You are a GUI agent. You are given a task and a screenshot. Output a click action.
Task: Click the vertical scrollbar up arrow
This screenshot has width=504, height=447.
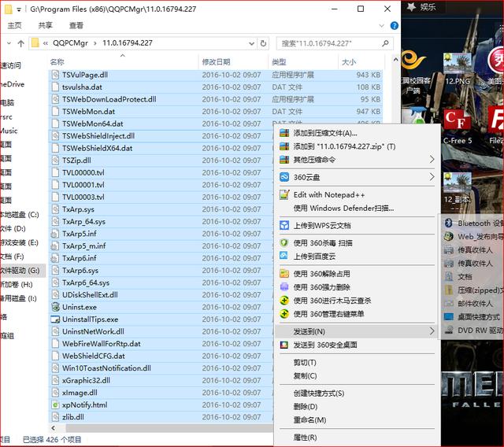395,60
